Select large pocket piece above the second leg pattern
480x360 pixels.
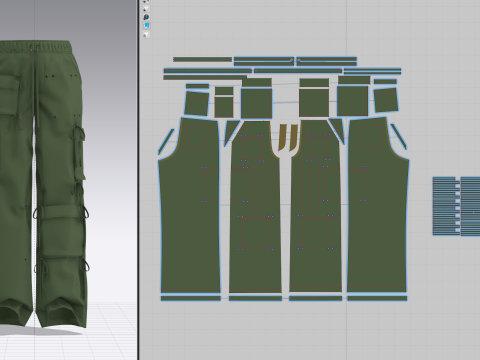point(257,103)
